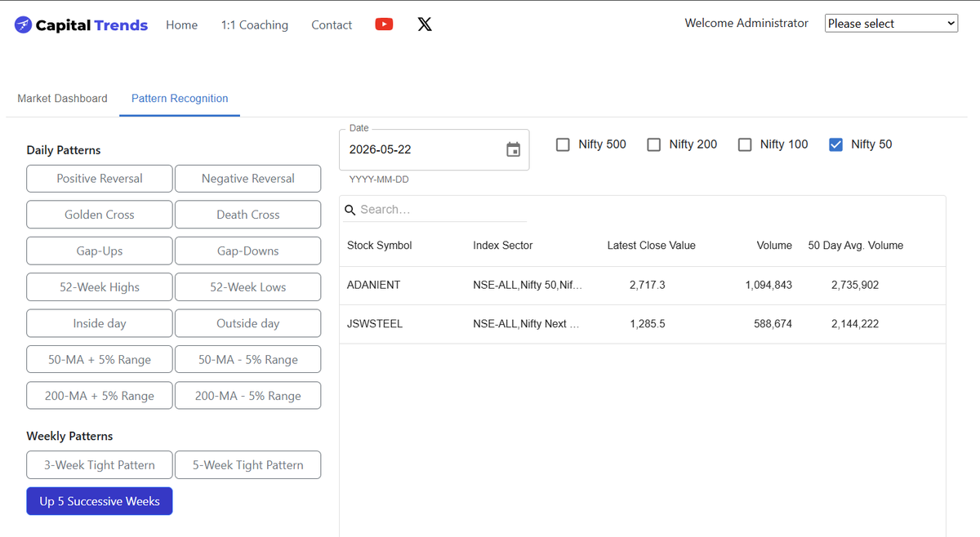
Task: Select the Negative Reversal pattern
Action: click(248, 179)
